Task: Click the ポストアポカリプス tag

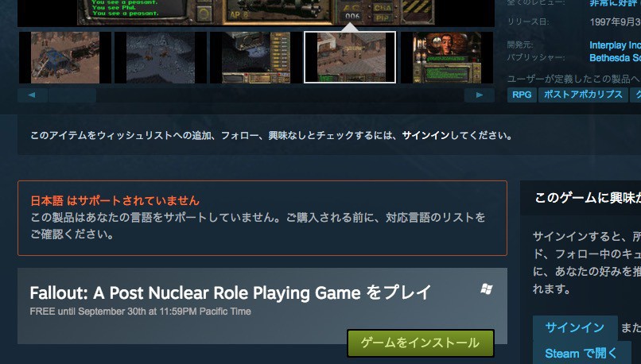Action: pyautogui.click(x=583, y=95)
